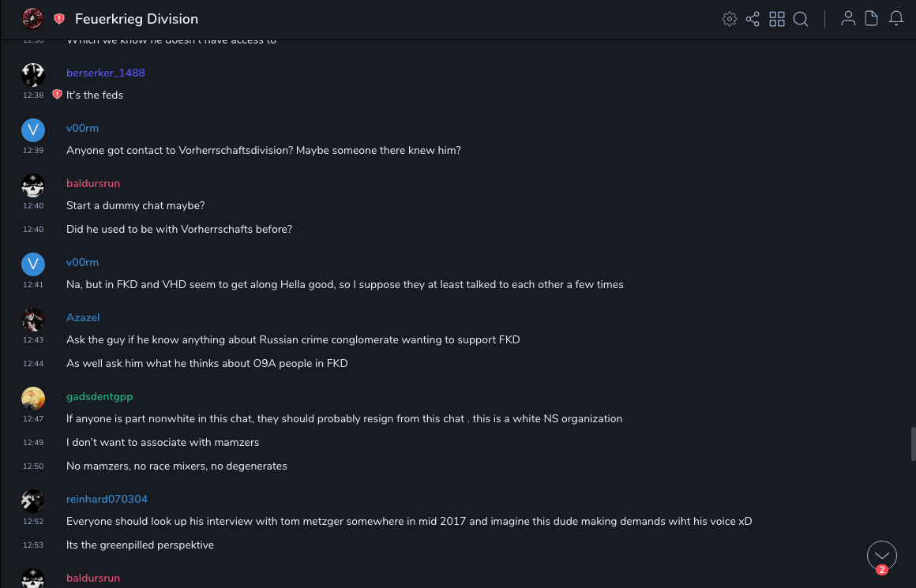Open the gadsdentgpp username link

coord(98,396)
